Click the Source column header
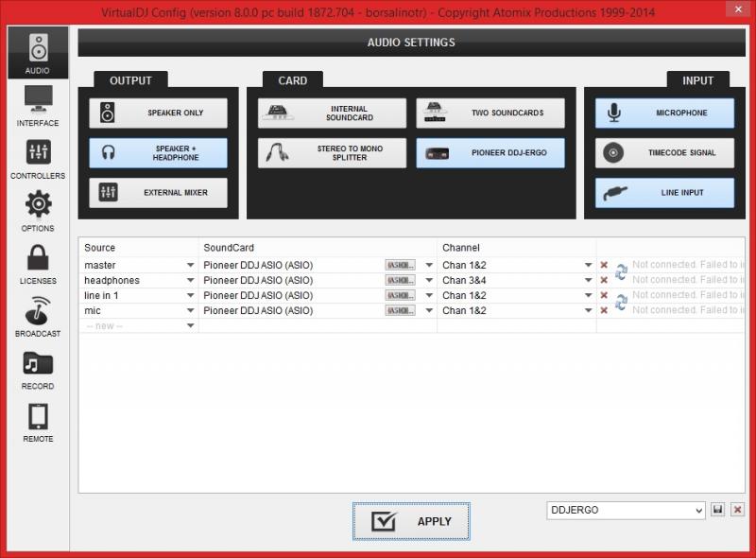 tap(100, 248)
